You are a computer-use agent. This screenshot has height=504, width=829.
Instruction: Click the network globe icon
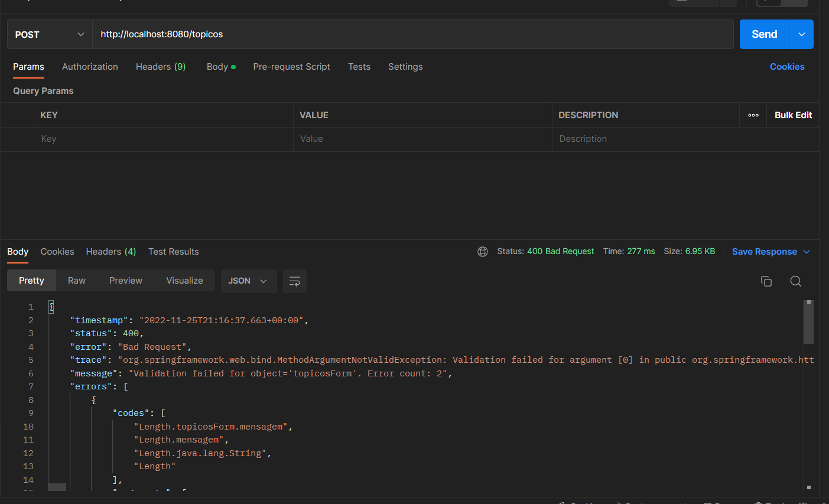coord(483,252)
